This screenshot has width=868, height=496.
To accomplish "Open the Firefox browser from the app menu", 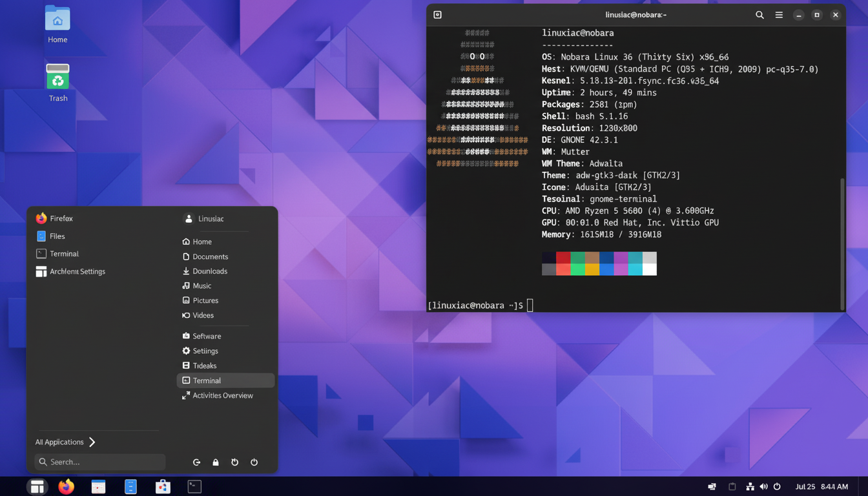I will pos(61,218).
